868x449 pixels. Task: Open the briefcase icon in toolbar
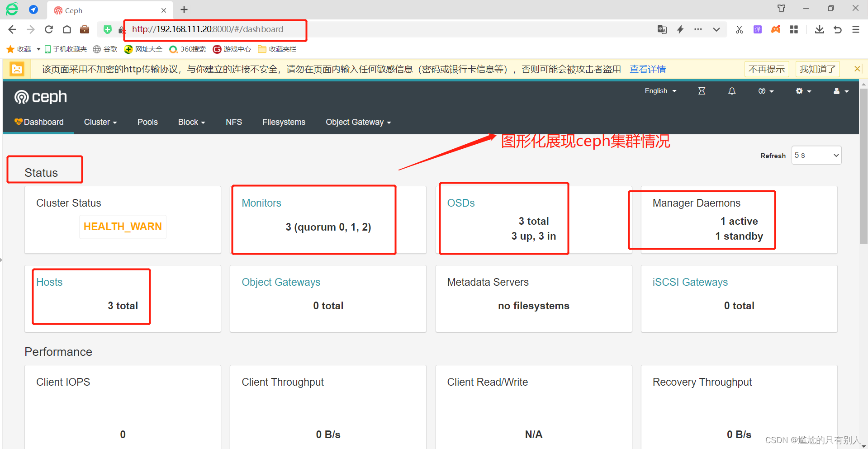pos(85,29)
